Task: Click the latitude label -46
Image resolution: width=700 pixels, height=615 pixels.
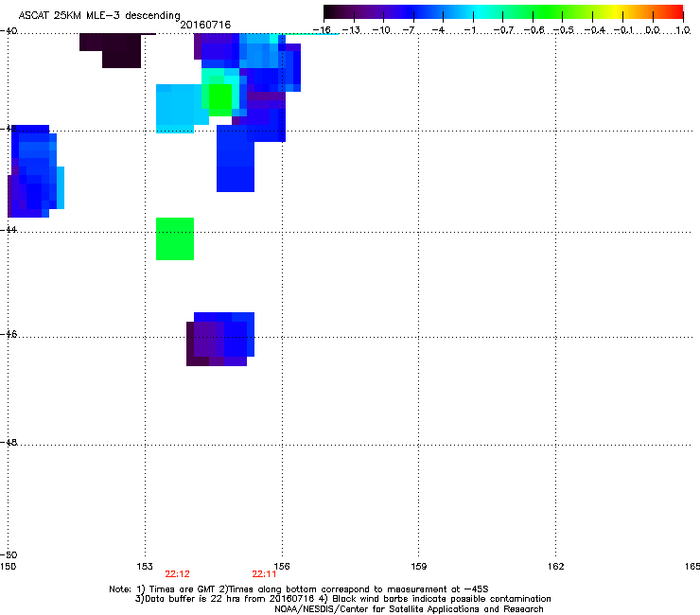Action: pyautogui.click(x=9, y=334)
